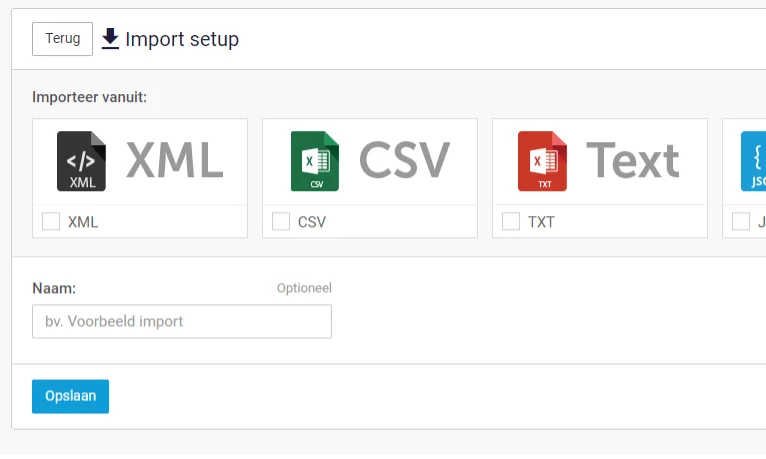Save with the Opslaan button
This screenshot has width=766, height=459.
[x=70, y=396]
